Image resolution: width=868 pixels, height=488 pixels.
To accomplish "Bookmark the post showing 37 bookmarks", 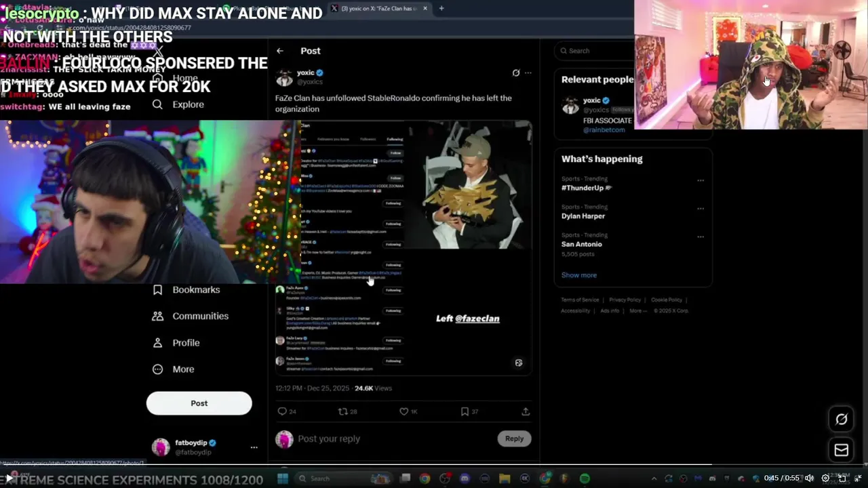I will (465, 411).
